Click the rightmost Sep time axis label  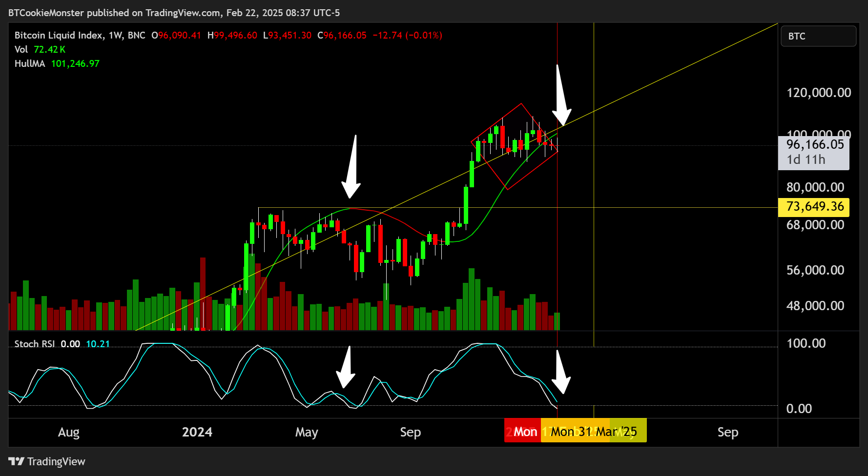click(728, 432)
